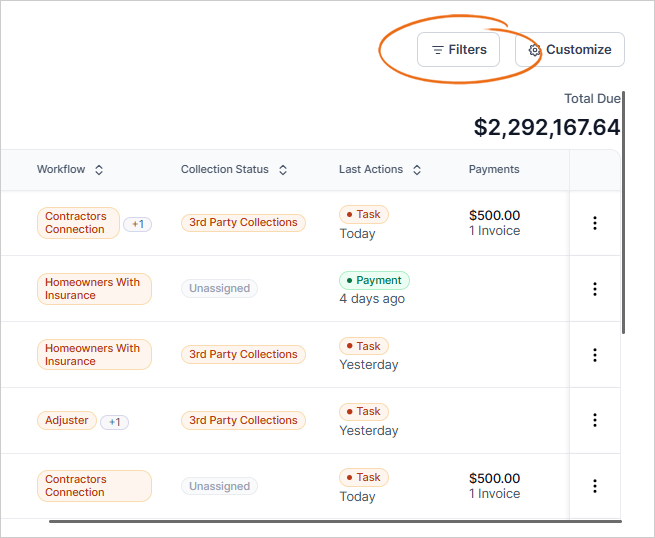The width and height of the screenshot is (655, 538).
Task: Click first row's 3rd Party Collections status
Action: click(x=243, y=222)
